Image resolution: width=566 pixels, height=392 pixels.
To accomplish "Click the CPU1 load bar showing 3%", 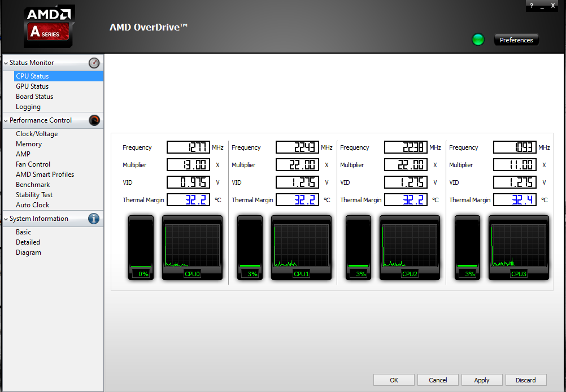I will 250,247.
